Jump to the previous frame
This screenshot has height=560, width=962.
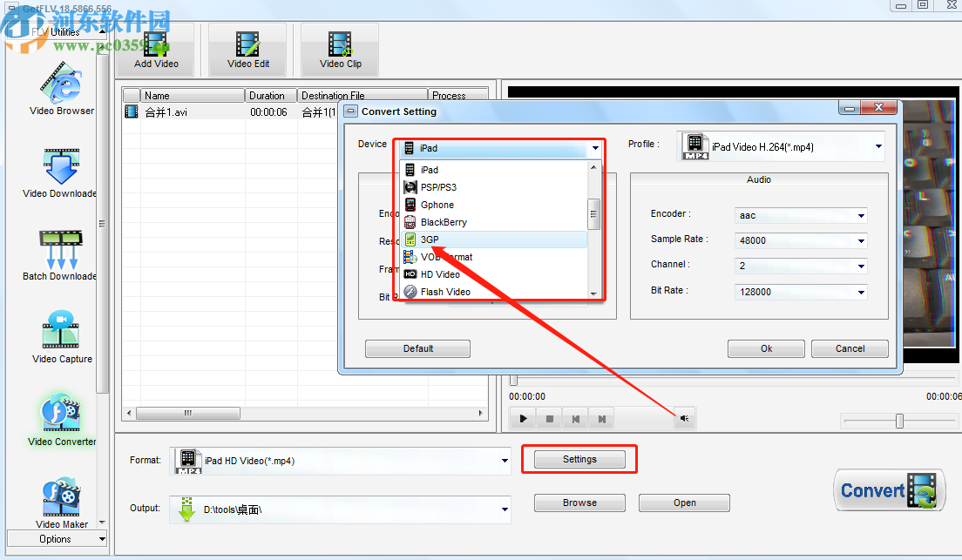click(x=575, y=419)
